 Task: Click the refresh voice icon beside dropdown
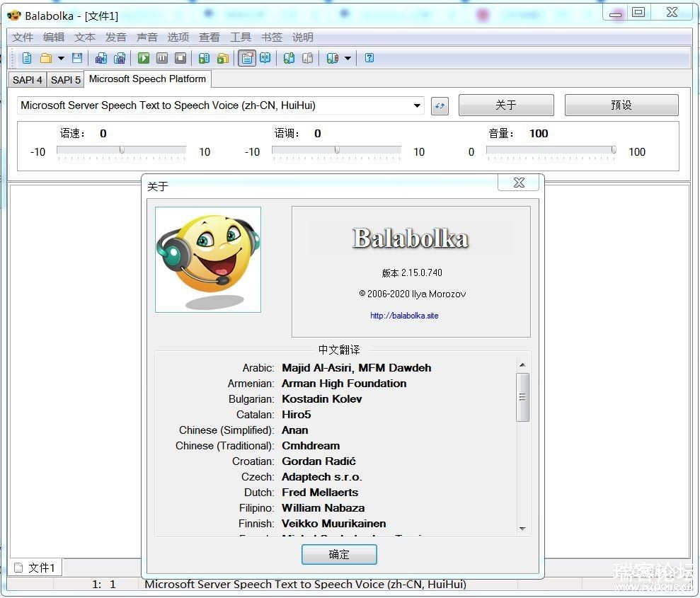440,106
